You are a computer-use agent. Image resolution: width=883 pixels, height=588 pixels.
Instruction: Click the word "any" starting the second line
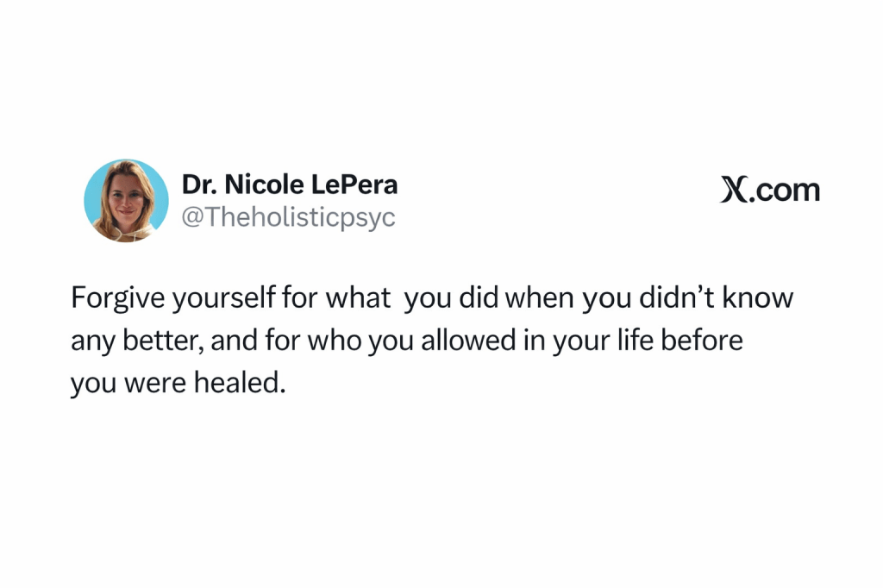92,342
